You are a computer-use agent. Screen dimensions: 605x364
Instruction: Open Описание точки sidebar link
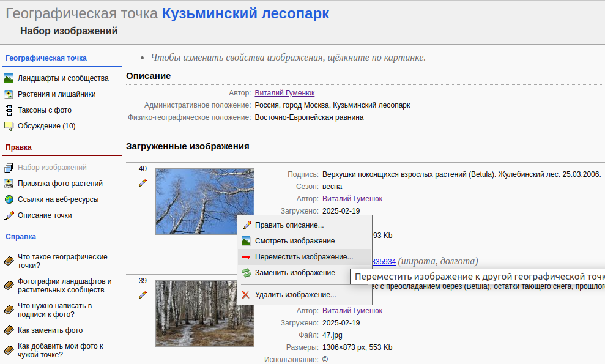[45, 215]
